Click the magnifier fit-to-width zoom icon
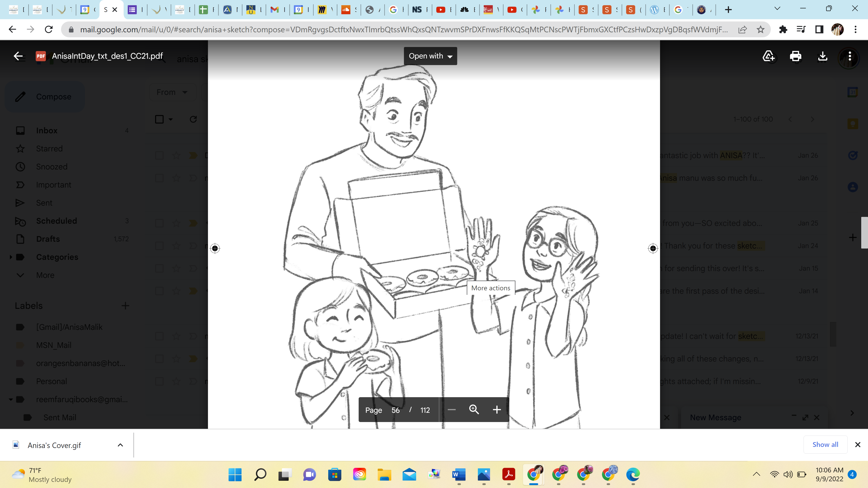Viewport: 868px width, 488px height. [x=474, y=410]
